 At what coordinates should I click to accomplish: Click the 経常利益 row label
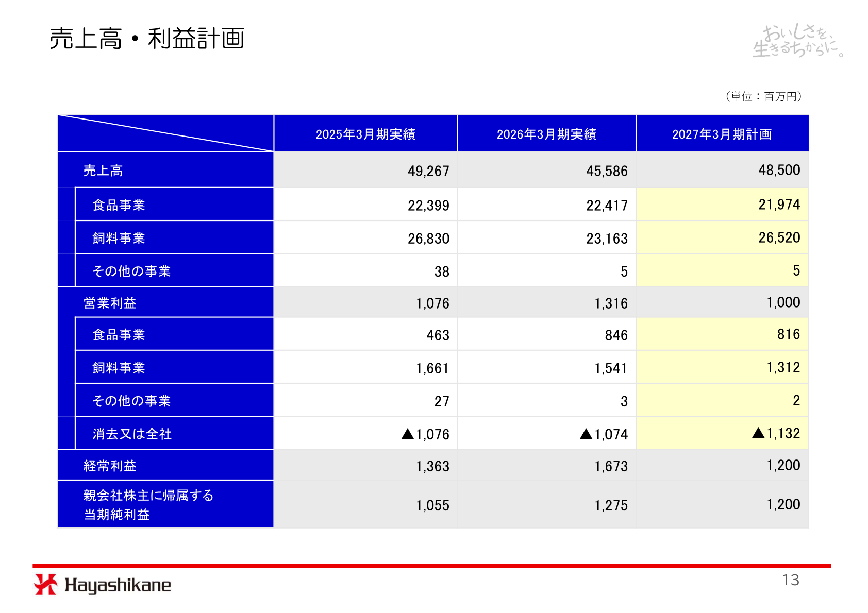click(110, 466)
